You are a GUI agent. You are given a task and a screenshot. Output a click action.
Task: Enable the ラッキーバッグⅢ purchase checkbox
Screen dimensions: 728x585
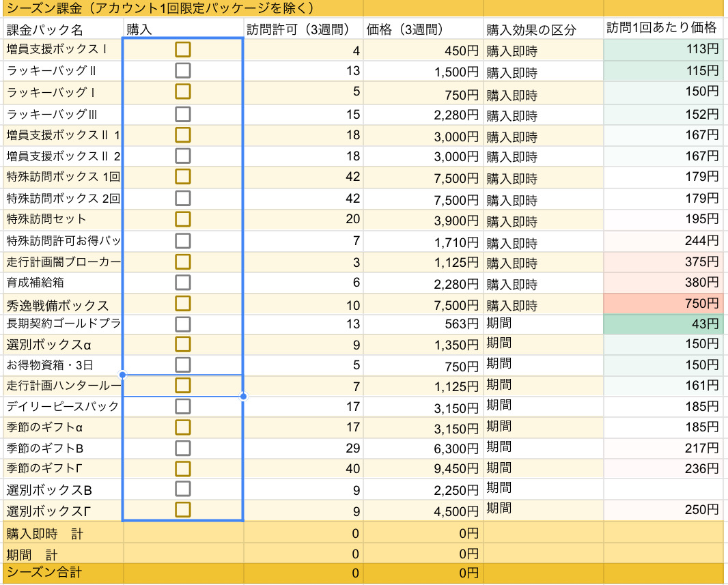(182, 114)
